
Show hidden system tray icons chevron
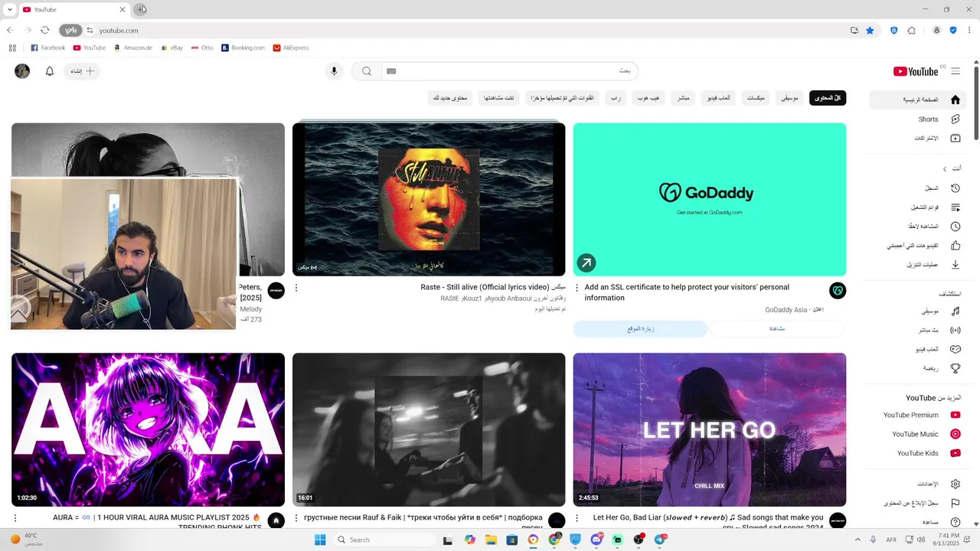coord(857,540)
